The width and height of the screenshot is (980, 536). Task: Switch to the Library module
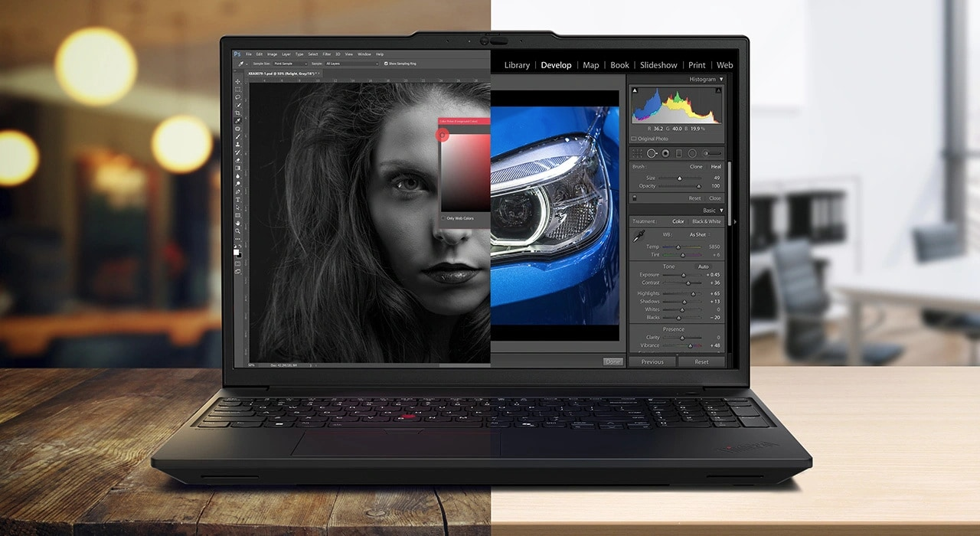pos(517,65)
